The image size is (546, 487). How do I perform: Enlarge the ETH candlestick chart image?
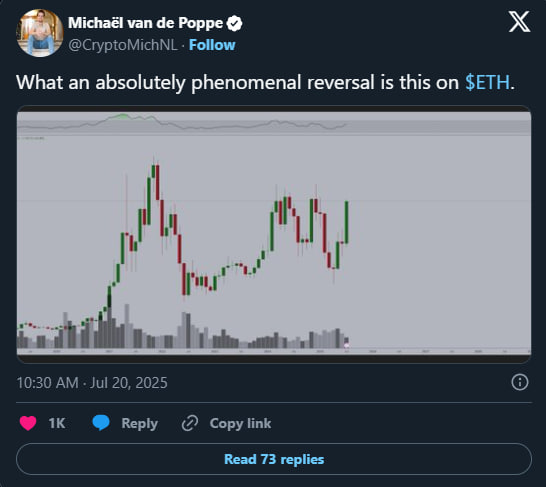274,234
